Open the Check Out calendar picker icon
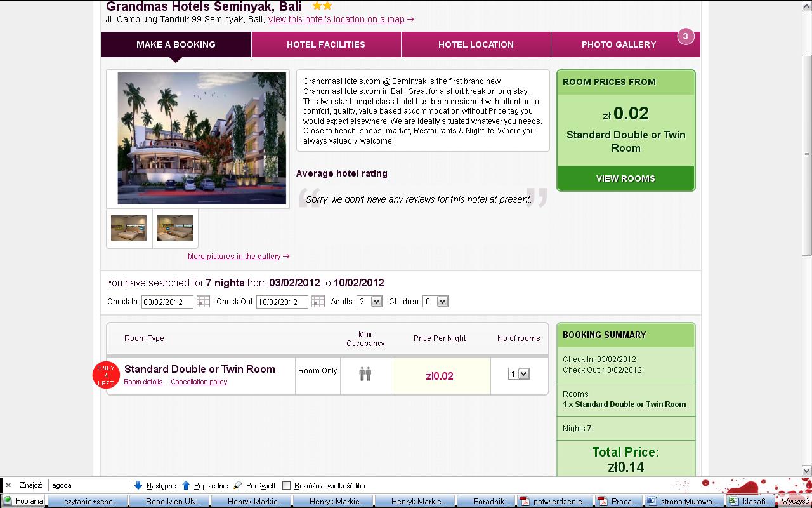The width and height of the screenshot is (812, 508). point(318,302)
